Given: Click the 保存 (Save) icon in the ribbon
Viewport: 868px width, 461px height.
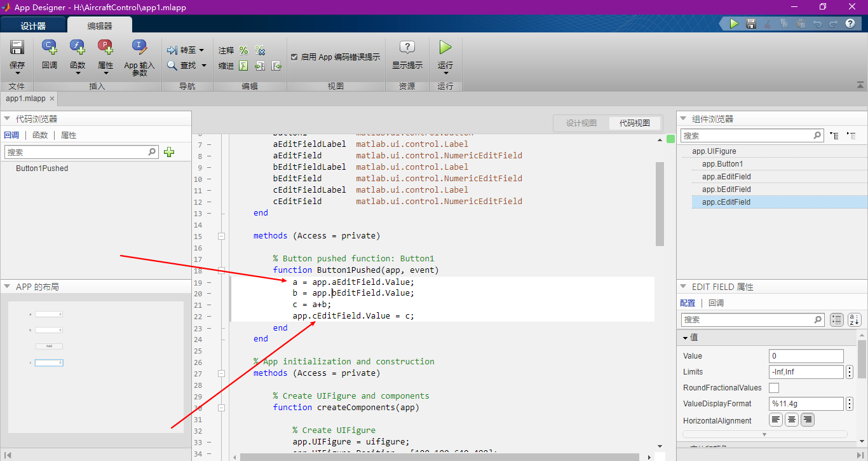Looking at the screenshot, I should tap(17, 48).
